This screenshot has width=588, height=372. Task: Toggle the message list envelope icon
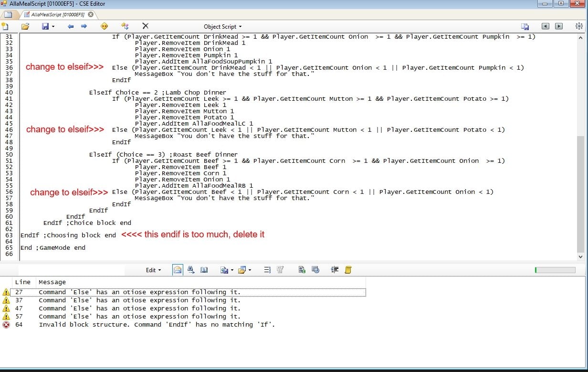tap(178, 270)
